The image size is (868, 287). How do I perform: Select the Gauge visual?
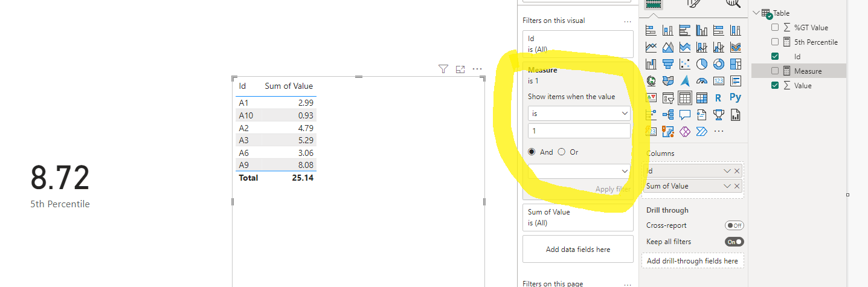[x=702, y=81]
